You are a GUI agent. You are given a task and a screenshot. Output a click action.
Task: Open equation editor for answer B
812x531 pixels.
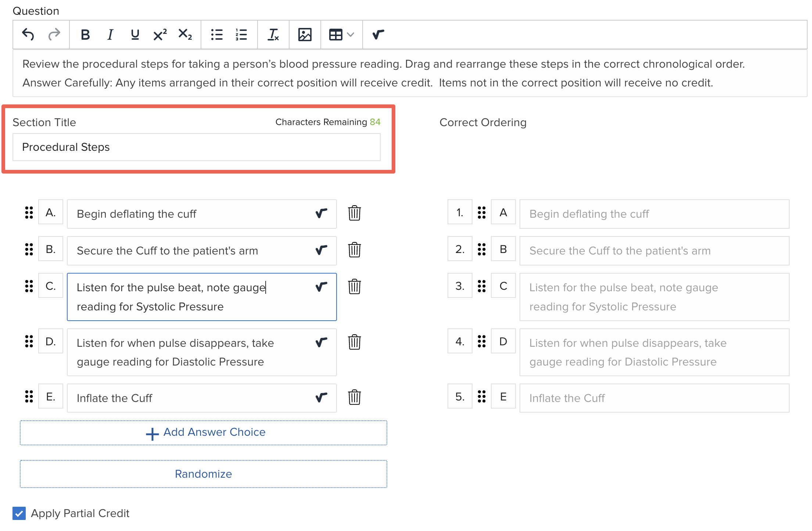[x=321, y=250]
